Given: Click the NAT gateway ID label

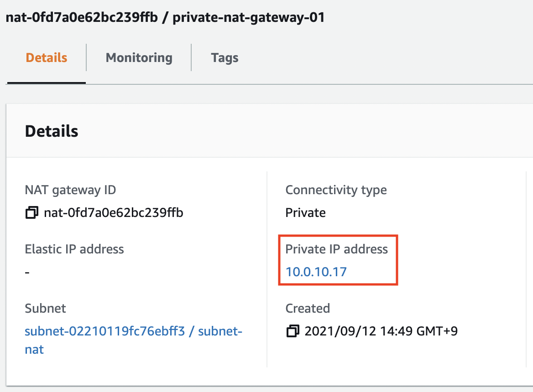Looking at the screenshot, I should [x=70, y=190].
